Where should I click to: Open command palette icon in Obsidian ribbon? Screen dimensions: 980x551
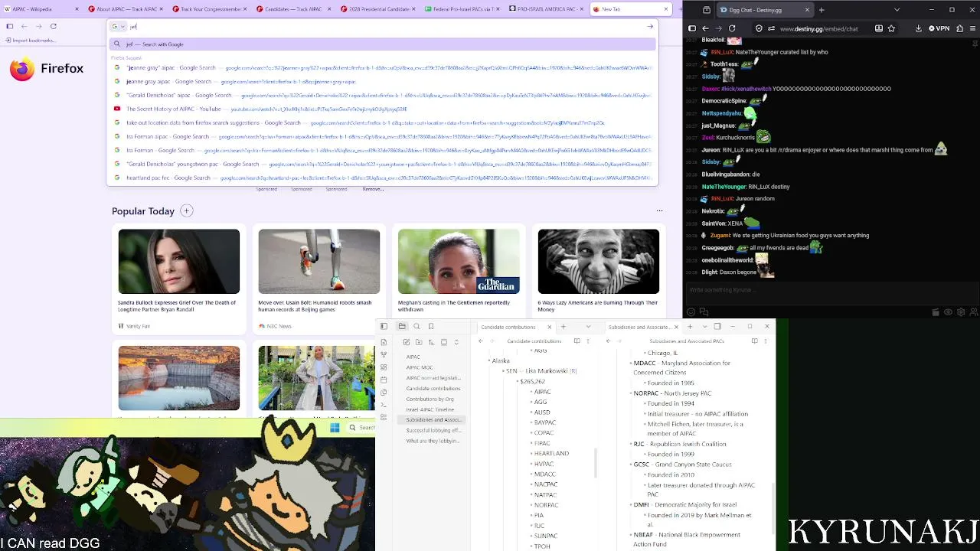384,405
